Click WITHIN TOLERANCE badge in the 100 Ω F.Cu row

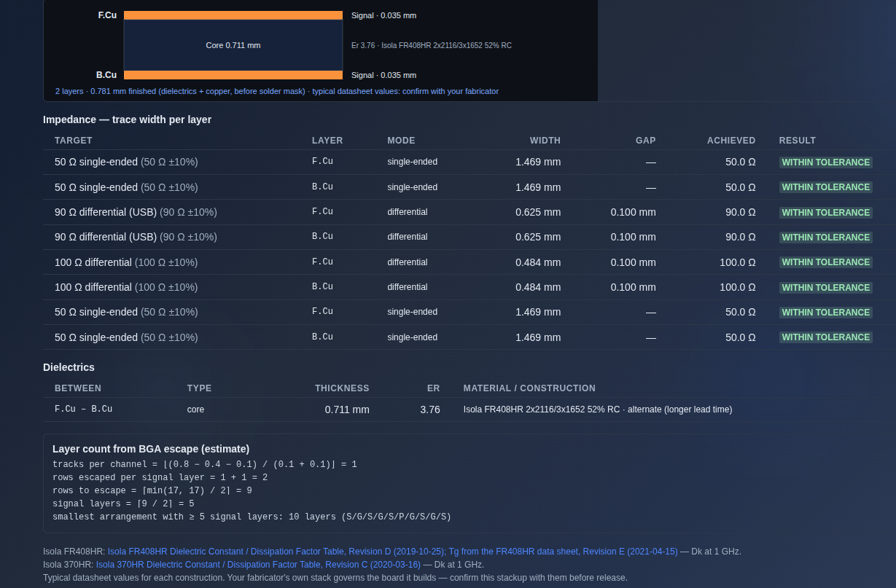[x=826, y=262]
